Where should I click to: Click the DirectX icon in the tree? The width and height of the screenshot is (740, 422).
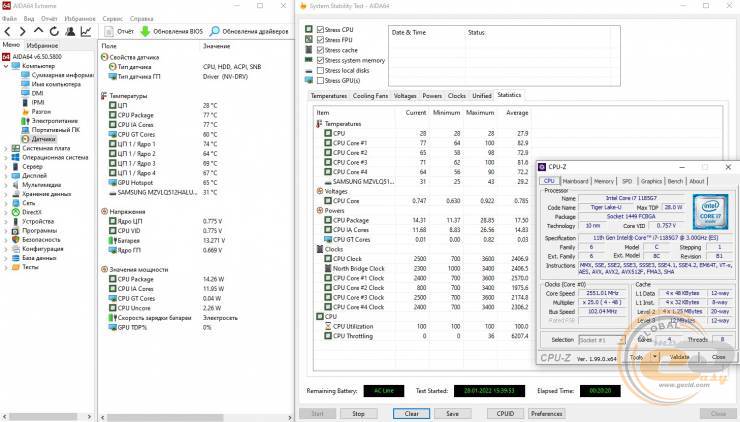pyautogui.click(x=15, y=212)
